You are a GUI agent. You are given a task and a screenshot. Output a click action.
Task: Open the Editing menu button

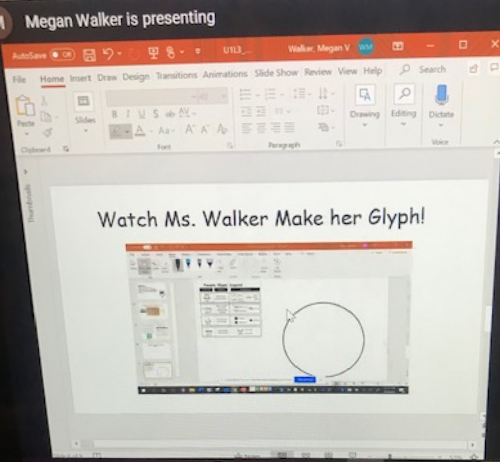pyautogui.click(x=404, y=104)
